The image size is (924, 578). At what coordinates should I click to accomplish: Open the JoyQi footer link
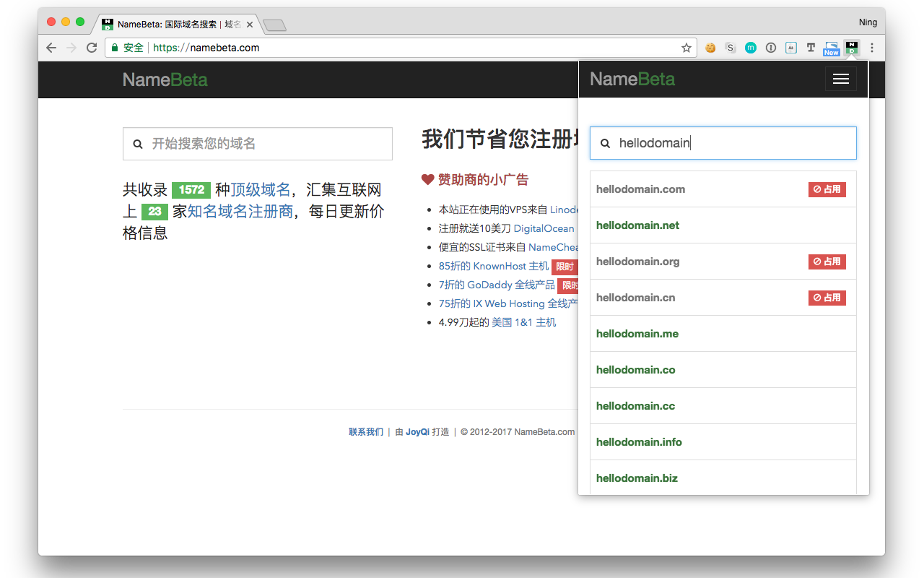417,432
